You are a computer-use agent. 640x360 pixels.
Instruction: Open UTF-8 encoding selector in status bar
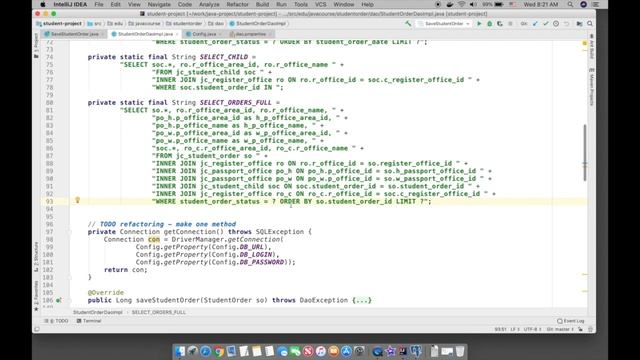click(532, 329)
